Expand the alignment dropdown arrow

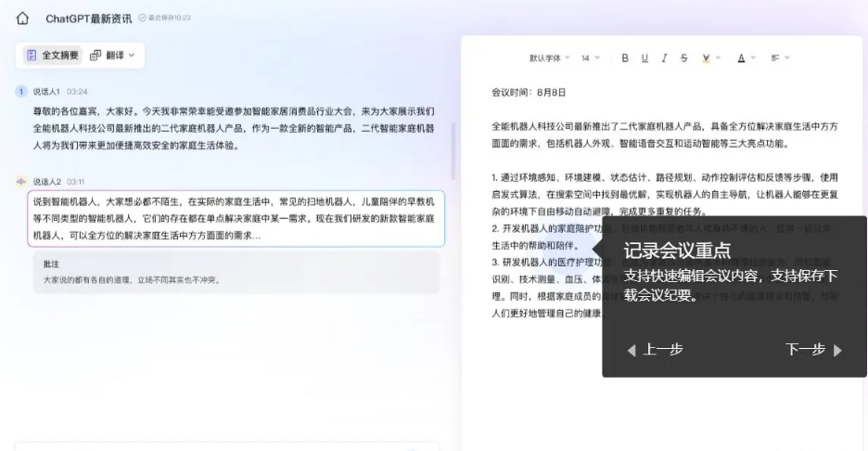786,58
